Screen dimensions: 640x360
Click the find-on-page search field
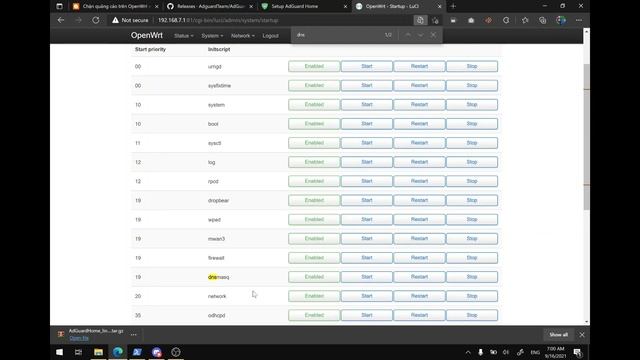pos(338,35)
